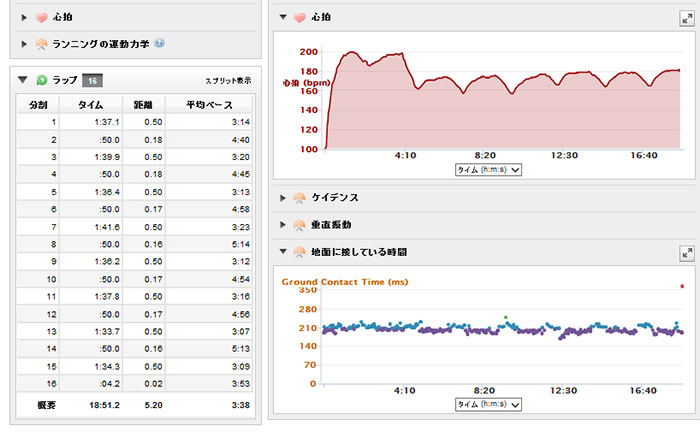Select lap 14 row with pace 5:13

134,349
